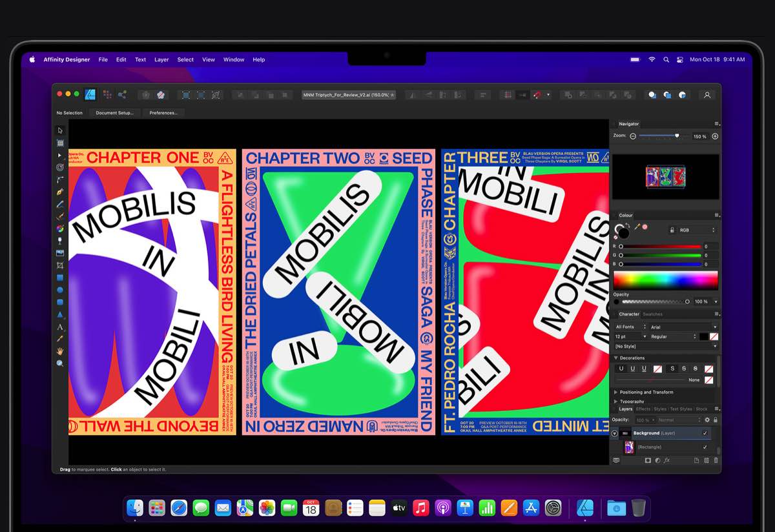Delete layer with trash icon
The image size is (775, 532).
point(716,460)
